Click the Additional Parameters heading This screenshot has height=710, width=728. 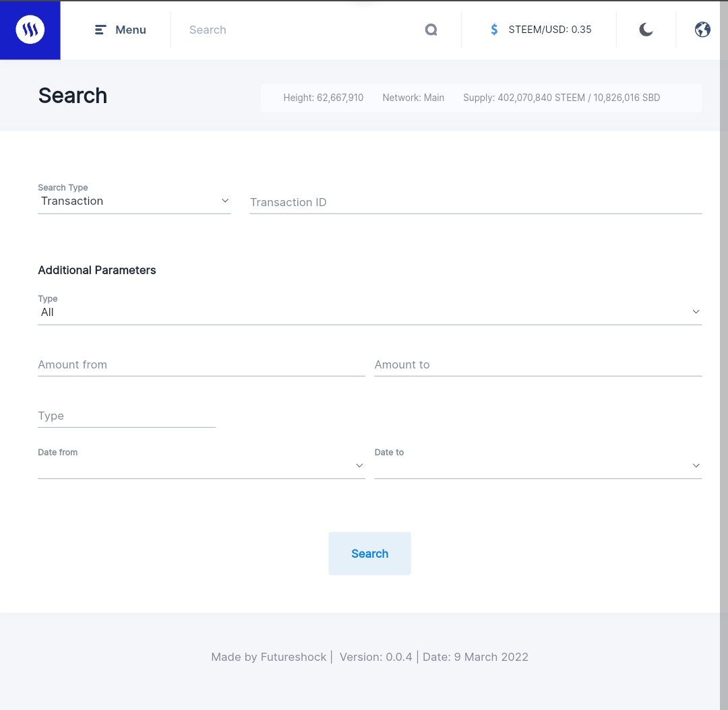pyautogui.click(x=97, y=270)
